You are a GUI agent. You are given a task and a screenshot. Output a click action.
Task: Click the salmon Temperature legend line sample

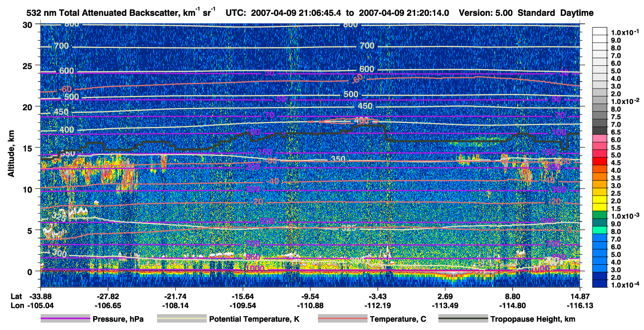coord(342,319)
